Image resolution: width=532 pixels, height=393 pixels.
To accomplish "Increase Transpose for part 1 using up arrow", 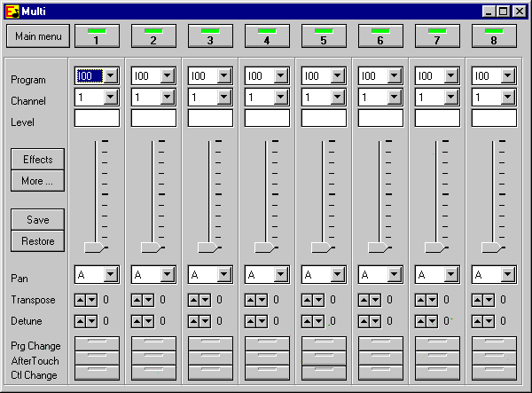I will click(x=81, y=300).
